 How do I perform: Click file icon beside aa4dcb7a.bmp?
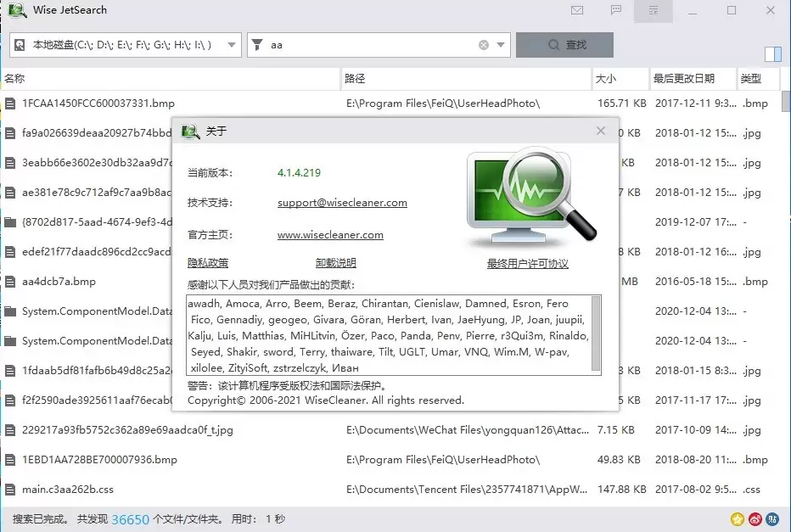10,282
